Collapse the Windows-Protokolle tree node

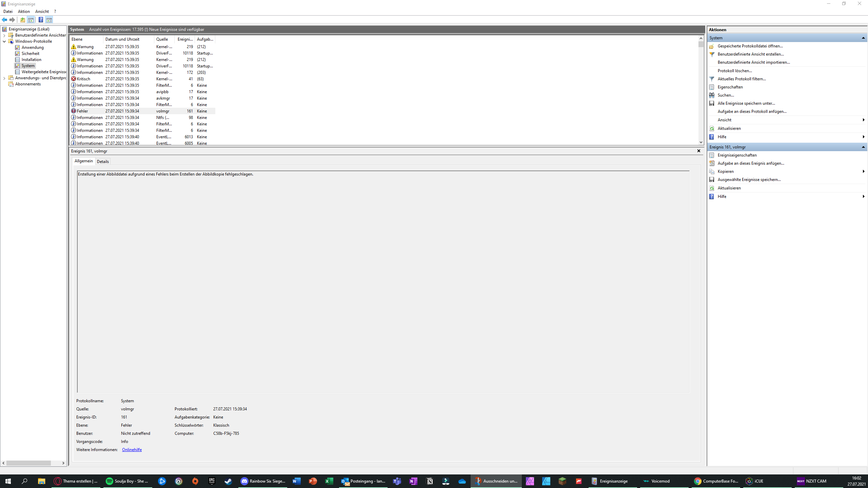coord(4,41)
